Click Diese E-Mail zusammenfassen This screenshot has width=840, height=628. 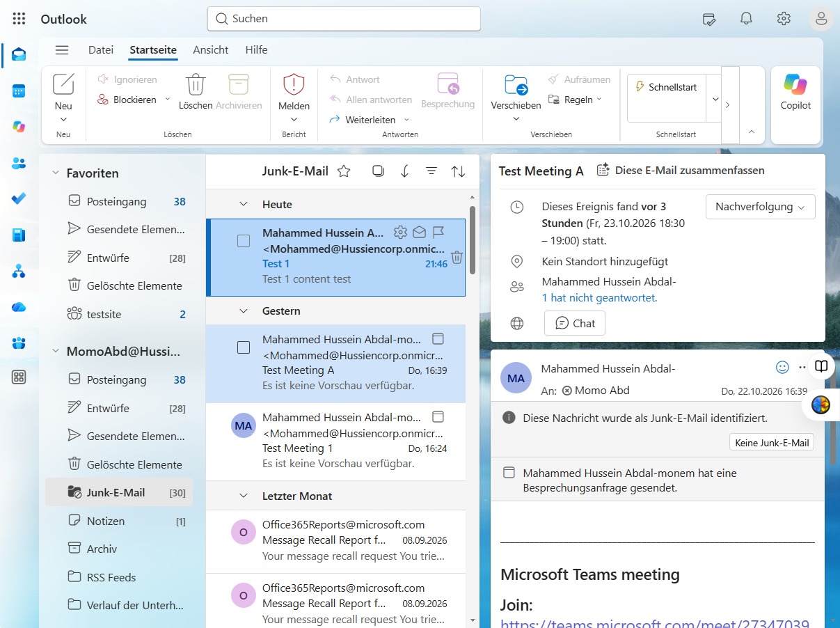click(680, 171)
